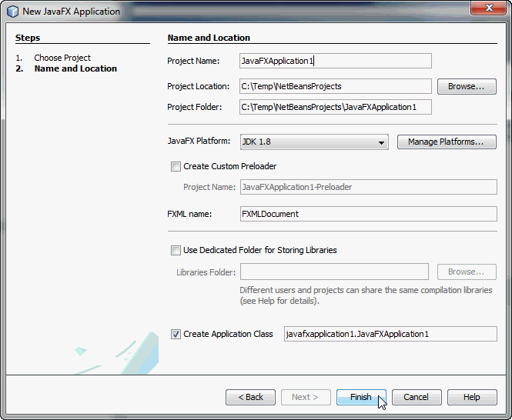Image resolution: width=512 pixels, height=420 pixels.
Task: Click the application class name field
Action: click(x=390, y=334)
